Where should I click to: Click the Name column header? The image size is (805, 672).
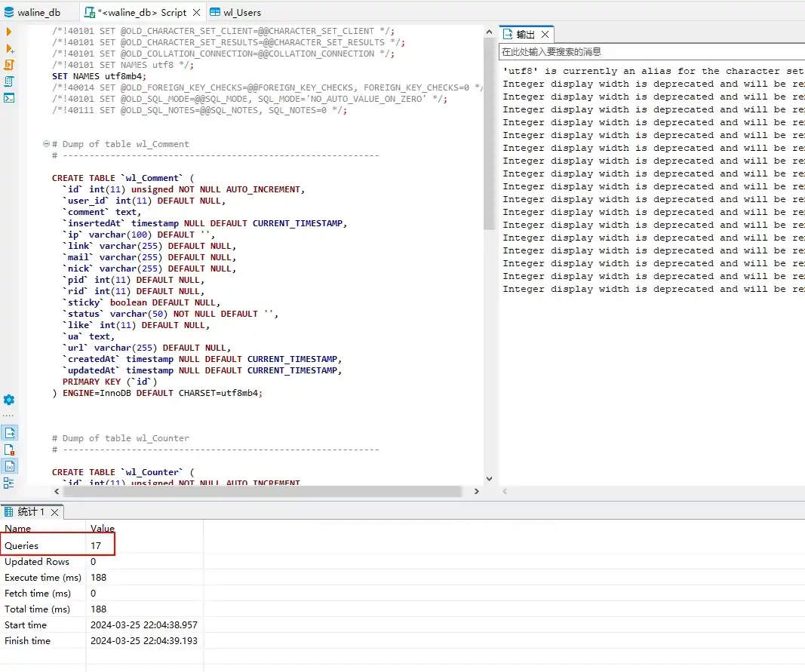click(17, 528)
